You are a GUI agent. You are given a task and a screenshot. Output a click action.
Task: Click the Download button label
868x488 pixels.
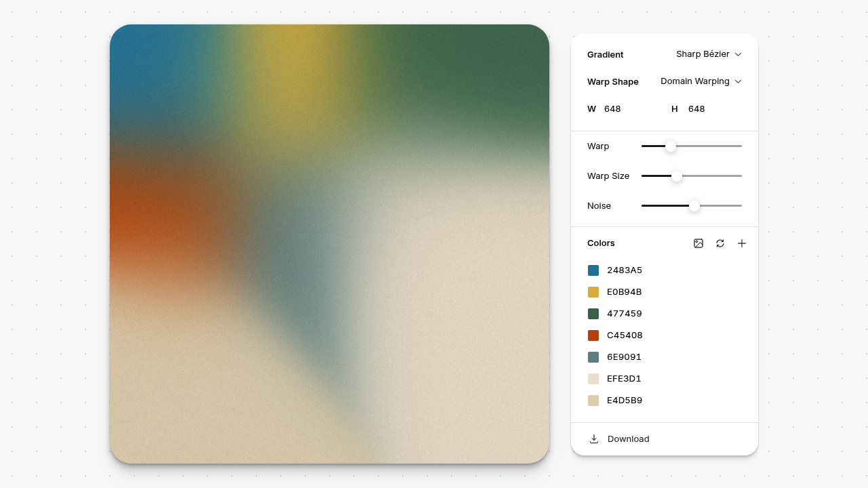pyautogui.click(x=628, y=439)
